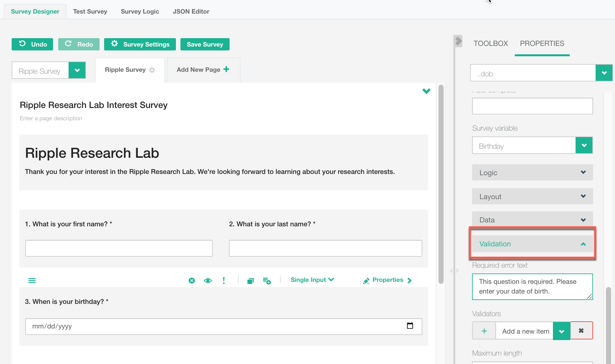This screenshot has height=364, width=615.
Task: Open the Survey variable Birthday dropdown
Action: pyautogui.click(x=584, y=145)
